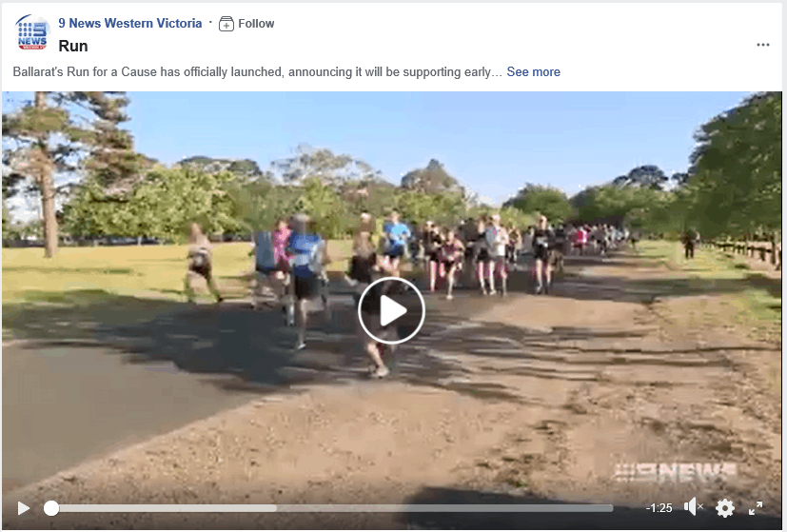Seek to end of light buffered bar section
The image size is (787, 532).
click(275, 508)
